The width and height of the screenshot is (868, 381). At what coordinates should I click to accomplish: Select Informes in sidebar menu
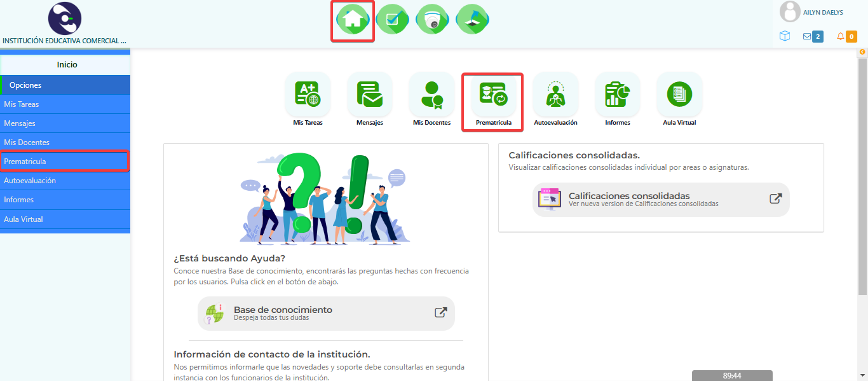click(65, 200)
